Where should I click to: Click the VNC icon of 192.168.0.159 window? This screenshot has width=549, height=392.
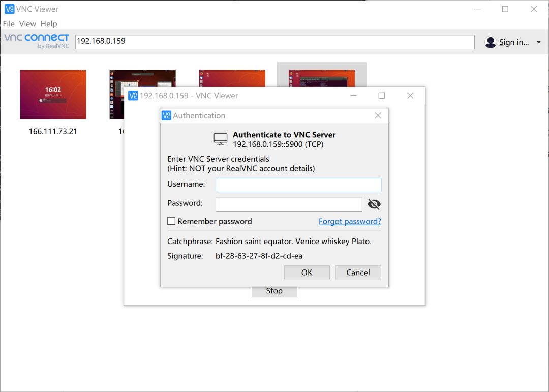pyautogui.click(x=133, y=96)
